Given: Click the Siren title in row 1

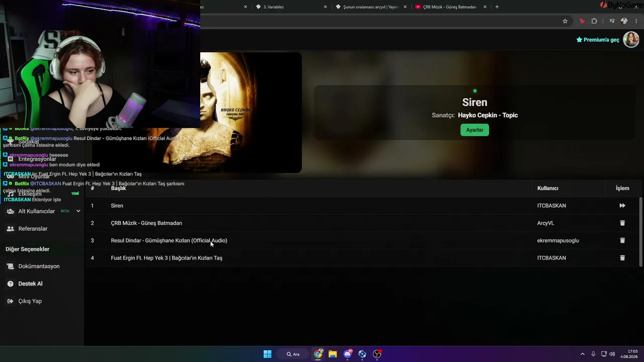Looking at the screenshot, I should pyautogui.click(x=117, y=206).
